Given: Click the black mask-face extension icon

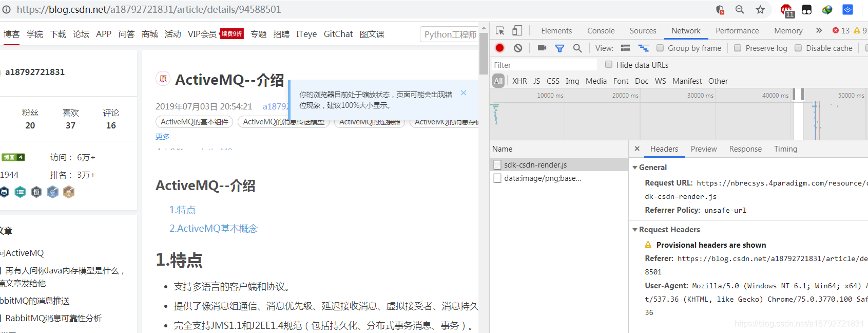Looking at the screenshot, I should pos(806,10).
